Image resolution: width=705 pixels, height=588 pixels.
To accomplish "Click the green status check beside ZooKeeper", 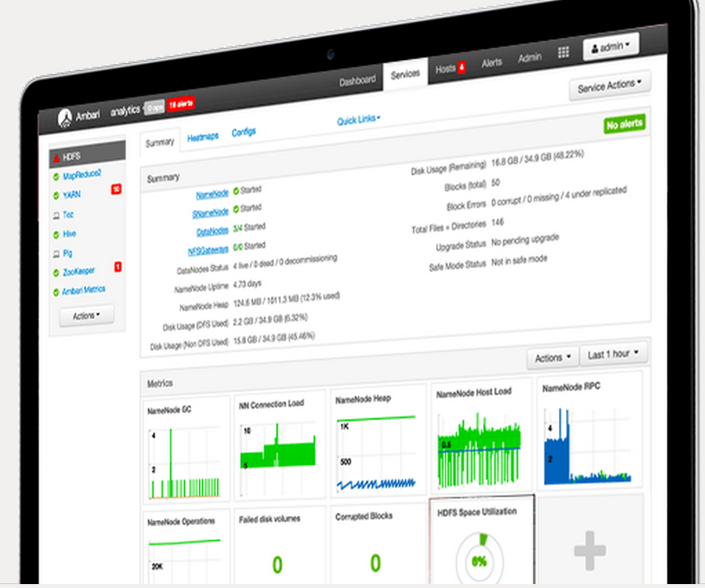I will point(56,273).
